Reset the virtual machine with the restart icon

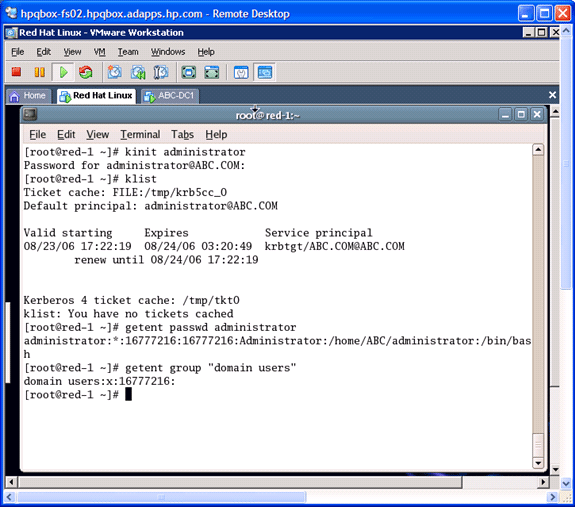[85, 72]
